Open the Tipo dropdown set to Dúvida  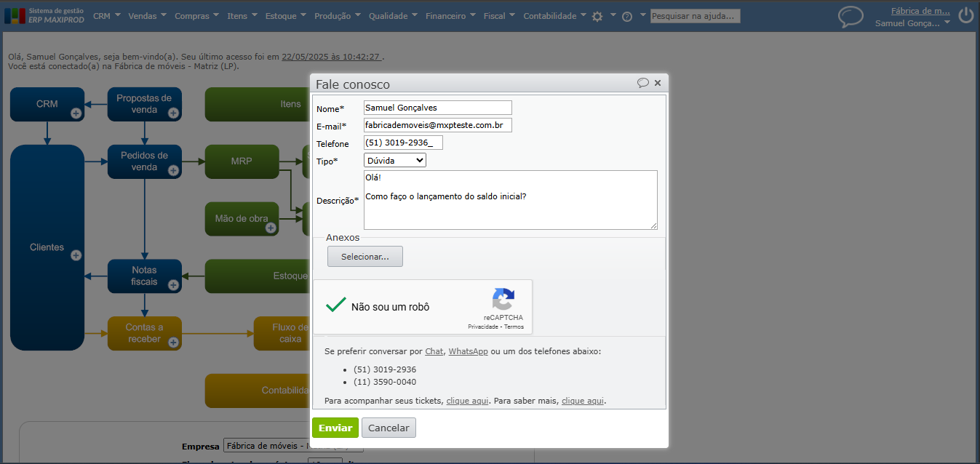click(394, 160)
